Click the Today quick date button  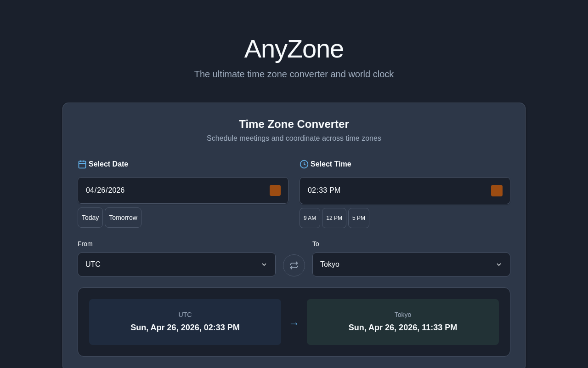90,218
